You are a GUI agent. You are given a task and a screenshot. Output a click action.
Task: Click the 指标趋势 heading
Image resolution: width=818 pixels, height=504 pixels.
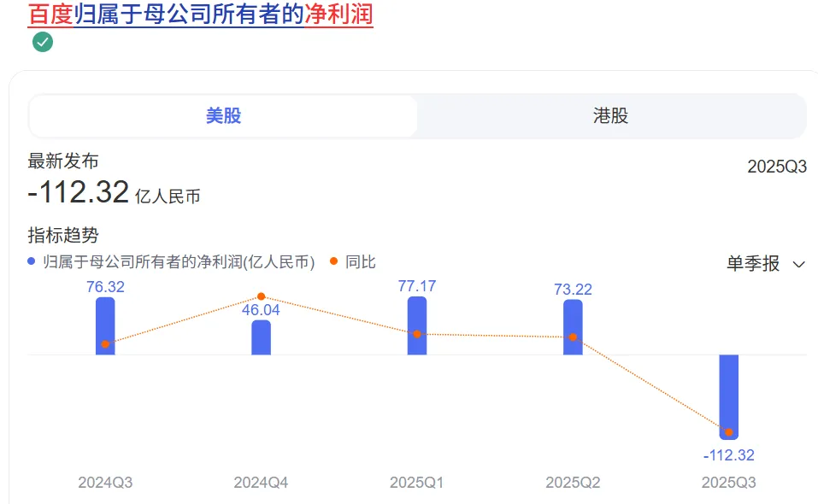[63, 235]
